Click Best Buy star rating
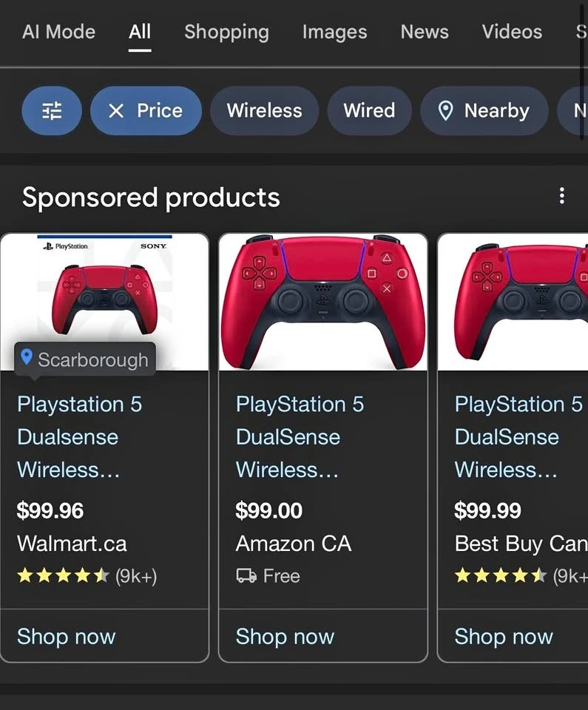 (500, 576)
